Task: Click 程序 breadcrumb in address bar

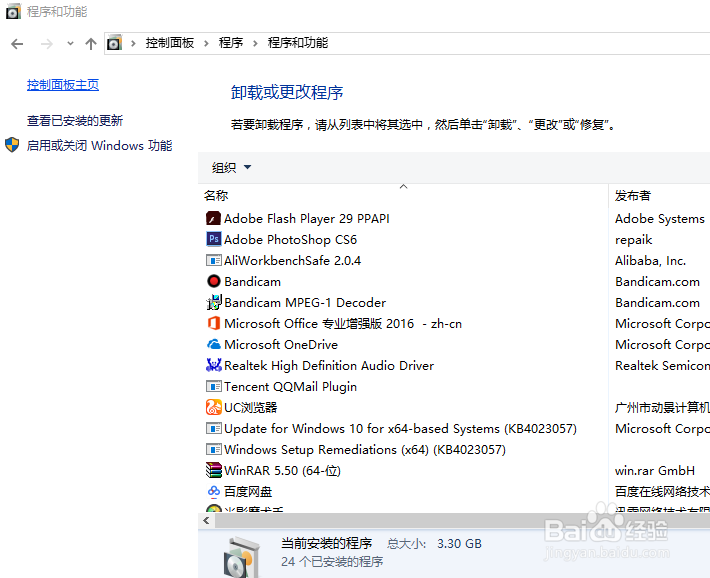Action: tap(231, 43)
